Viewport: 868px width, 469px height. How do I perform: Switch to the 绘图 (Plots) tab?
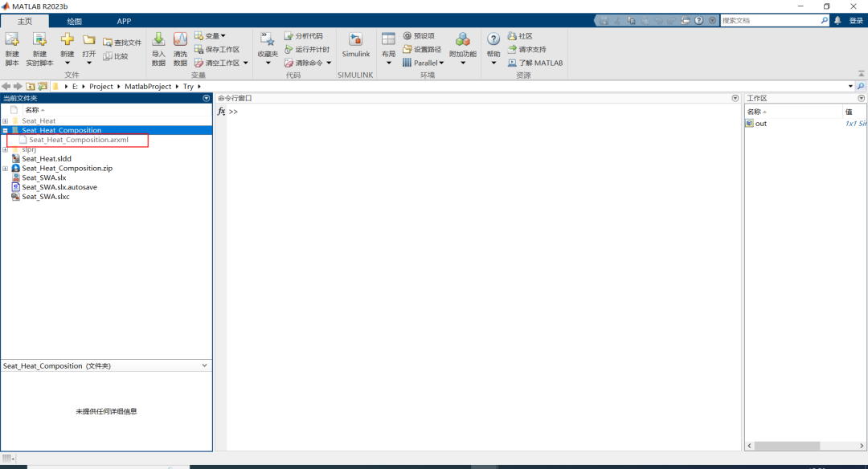coord(74,21)
